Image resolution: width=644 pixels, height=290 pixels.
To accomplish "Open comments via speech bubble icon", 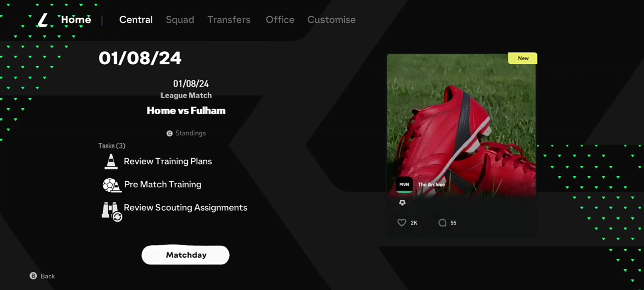I will point(442,223).
